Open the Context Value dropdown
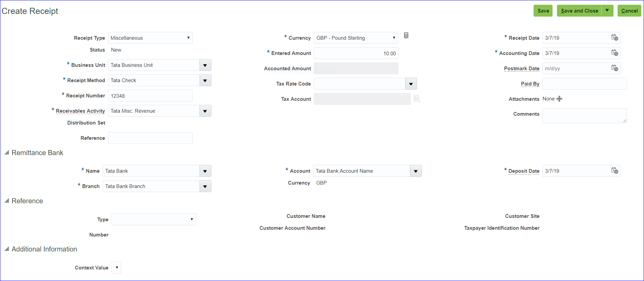 tap(117, 267)
